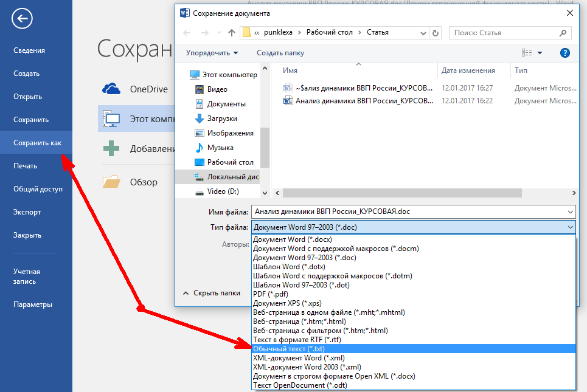This screenshot has height=392, width=587.
Task: Click the back arrow circle in Word backstage
Action: pos(22,19)
